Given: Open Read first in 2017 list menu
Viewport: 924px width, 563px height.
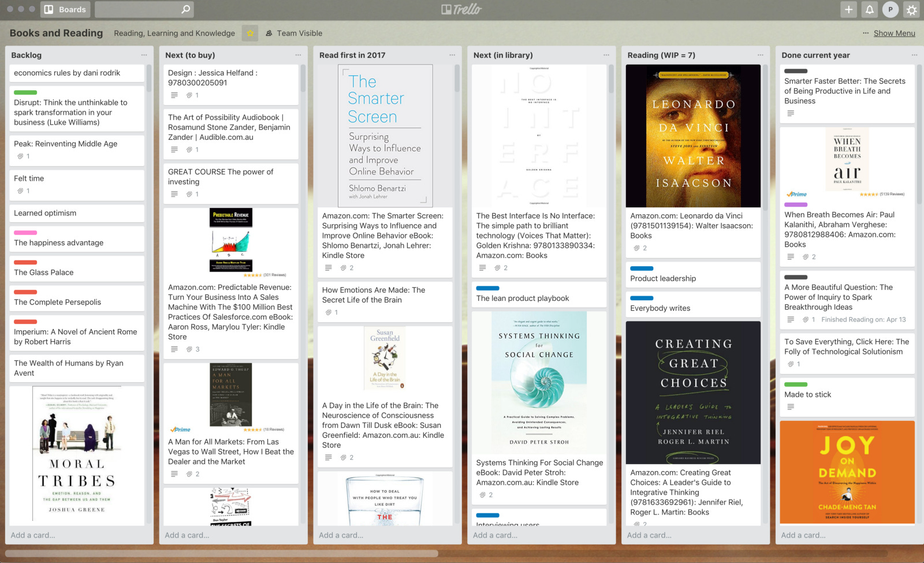Looking at the screenshot, I should tap(452, 55).
